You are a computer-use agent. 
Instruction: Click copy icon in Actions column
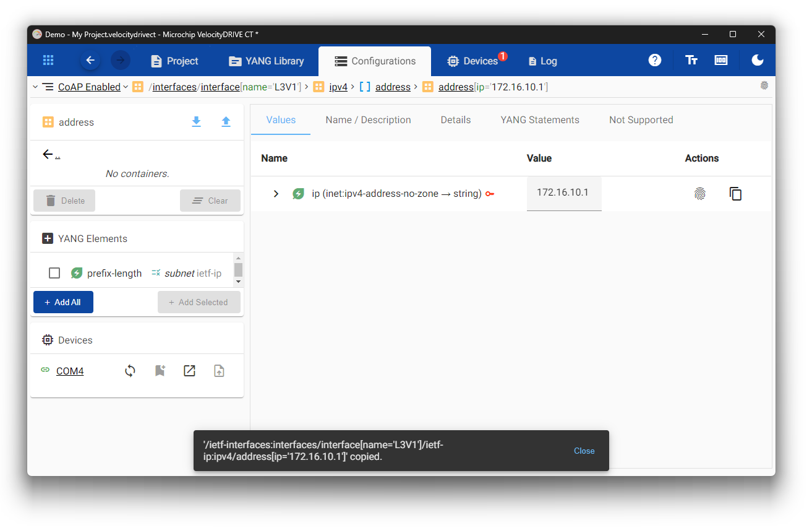(x=735, y=194)
